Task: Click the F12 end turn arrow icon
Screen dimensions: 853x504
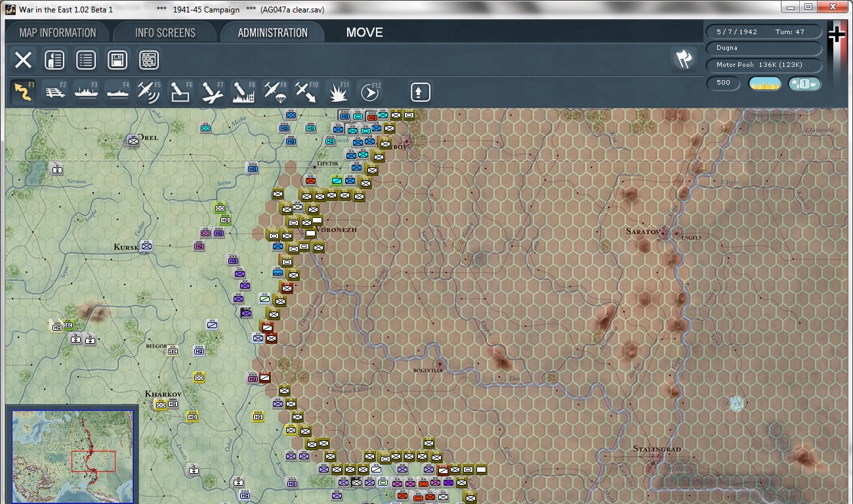Action: [370, 93]
